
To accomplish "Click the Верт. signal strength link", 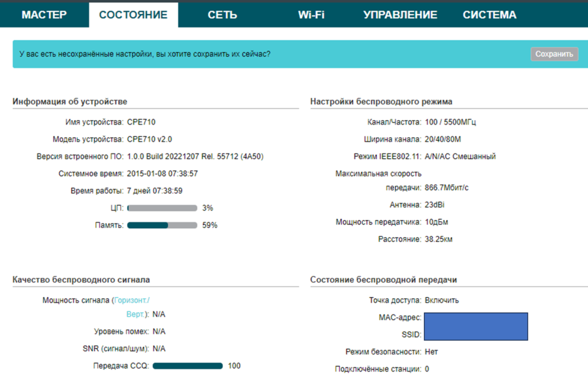I will point(137,314).
